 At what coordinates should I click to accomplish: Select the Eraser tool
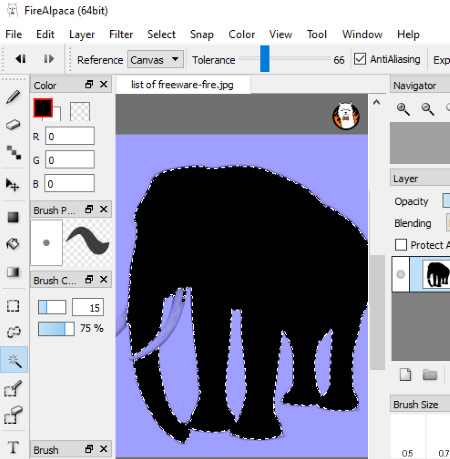(13, 125)
